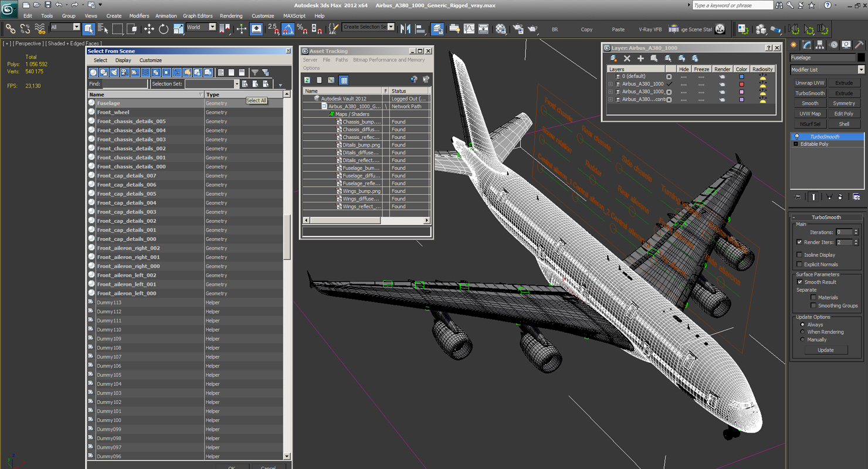Screen dimensions: 868x469
Task: Click the Update button in TurboSmooth
Action: (x=826, y=350)
